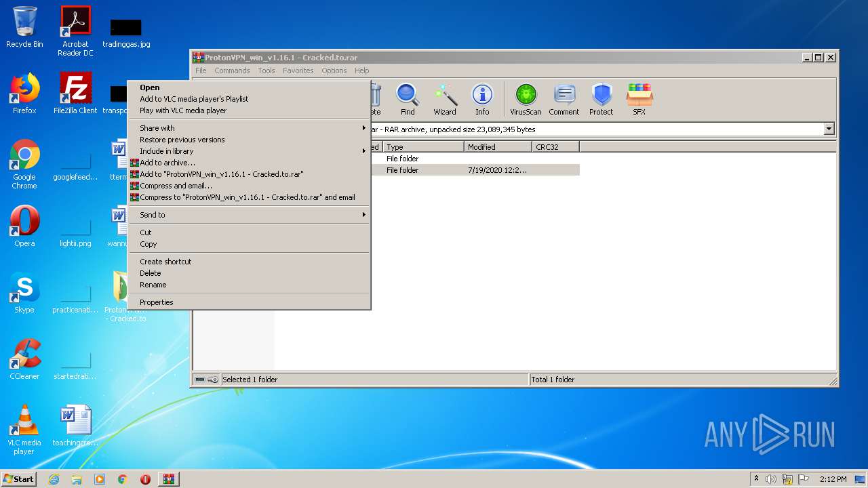Image resolution: width=868 pixels, height=488 pixels.
Task: Select the practicenati desktop file
Action: point(75,297)
